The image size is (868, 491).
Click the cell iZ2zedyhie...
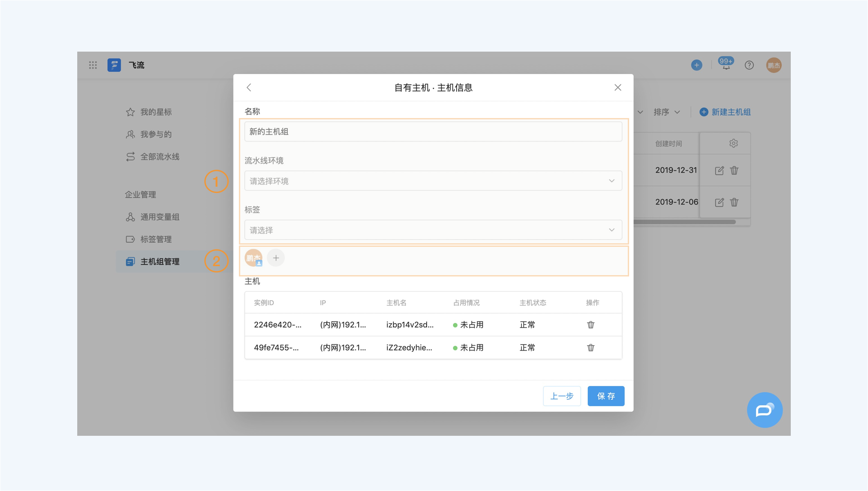click(x=409, y=347)
